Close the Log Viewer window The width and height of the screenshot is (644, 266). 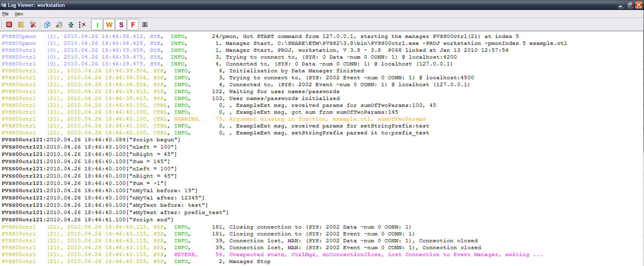pyautogui.click(x=639, y=5)
